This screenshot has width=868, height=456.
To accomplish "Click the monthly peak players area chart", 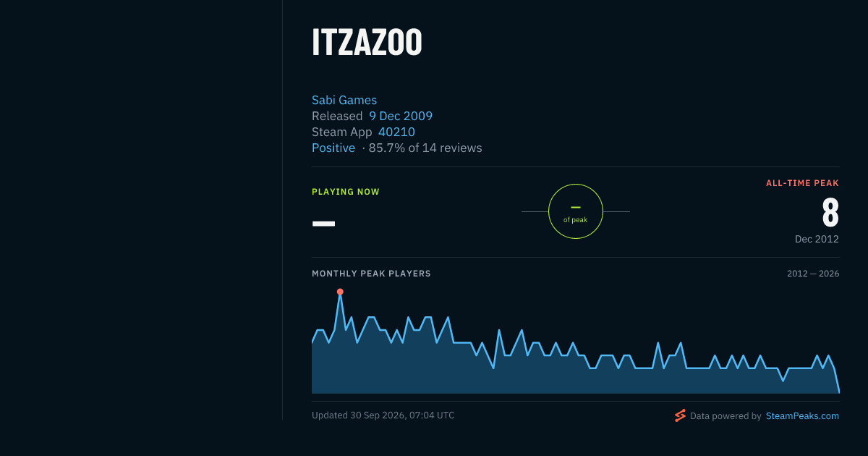I will coord(576,342).
